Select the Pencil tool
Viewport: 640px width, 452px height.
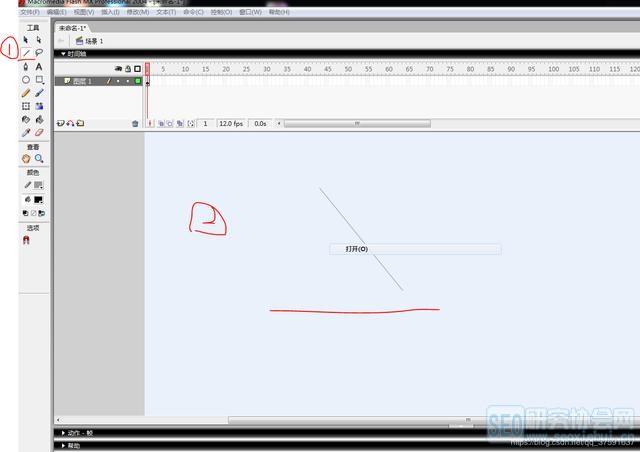[x=26, y=93]
